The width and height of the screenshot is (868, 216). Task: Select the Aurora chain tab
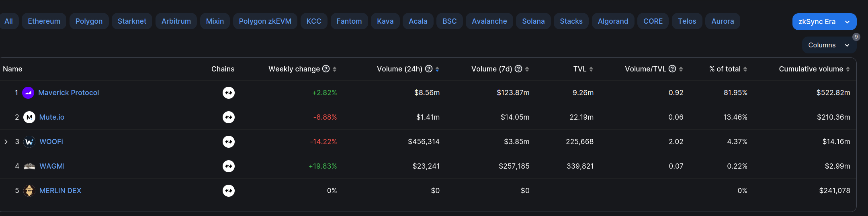pos(723,21)
